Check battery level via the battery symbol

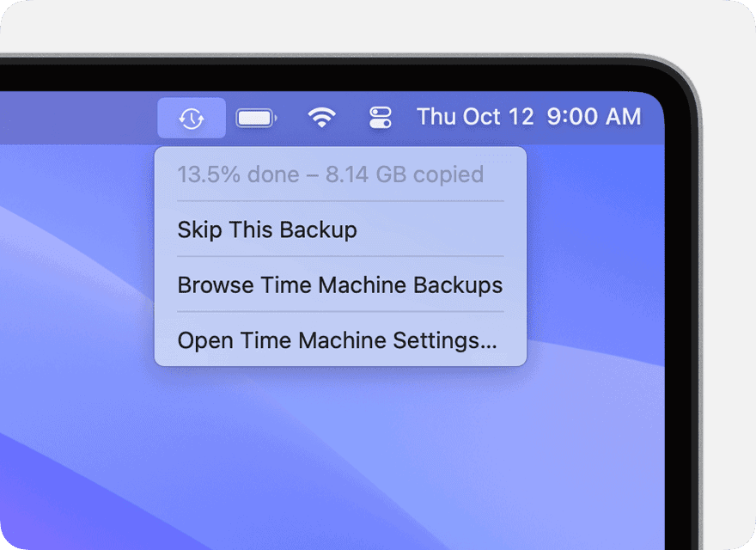coord(257,119)
